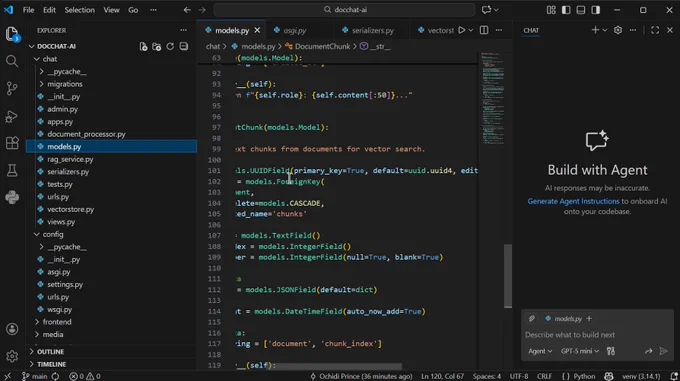Refresh the Explorer tree
Screen dimensions: 680x381
coord(170,46)
